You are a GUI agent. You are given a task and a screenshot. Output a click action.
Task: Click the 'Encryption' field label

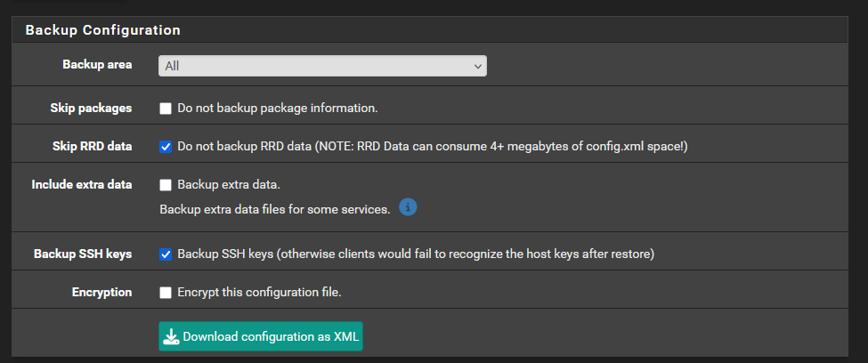[101, 293]
